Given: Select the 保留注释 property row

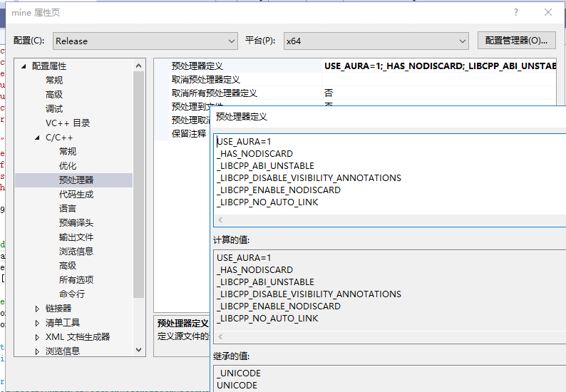Looking at the screenshot, I should (x=189, y=133).
